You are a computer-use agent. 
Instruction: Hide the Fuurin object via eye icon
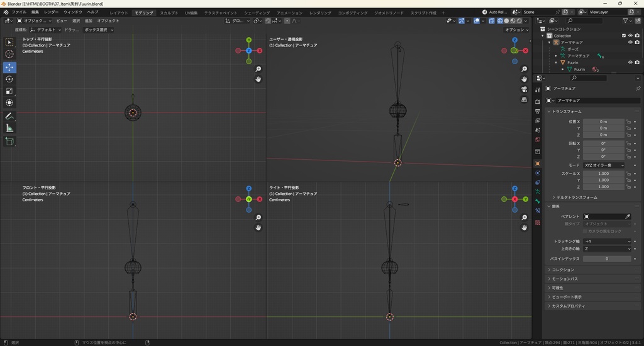point(630,62)
